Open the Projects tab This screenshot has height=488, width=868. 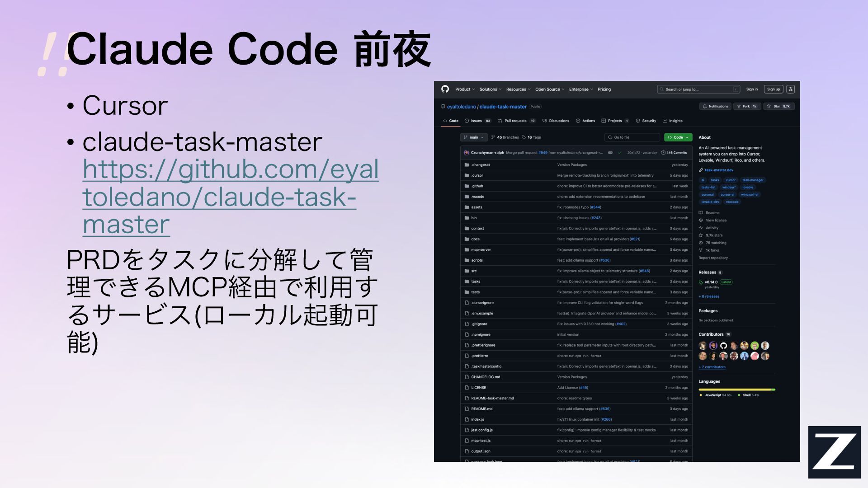pos(615,121)
